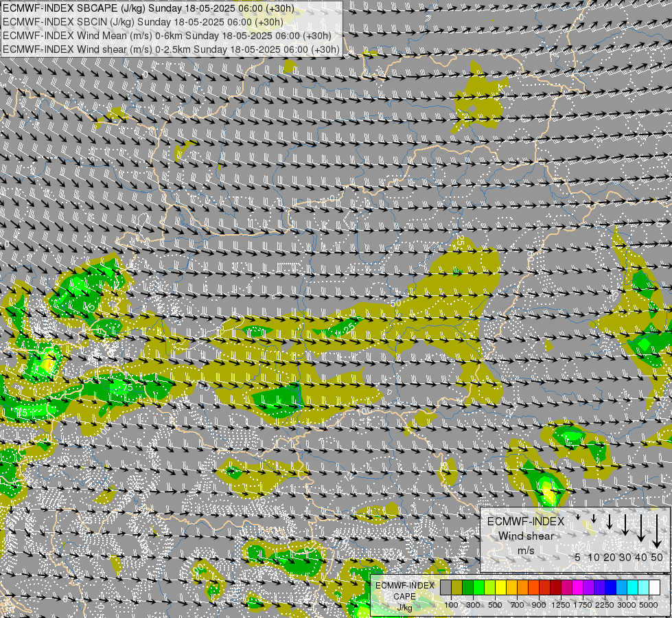Click the '2250' tick label in CAPE legend
Image resolution: width=672 pixels, height=618 pixels.
(x=605, y=605)
